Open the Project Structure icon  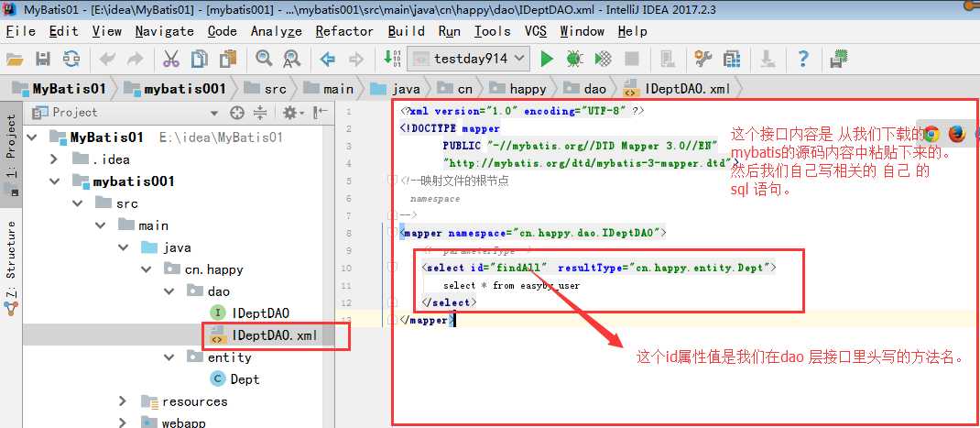click(731, 59)
